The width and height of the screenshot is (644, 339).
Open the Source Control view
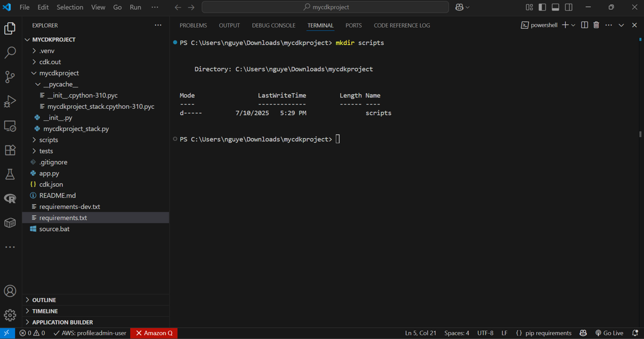(x=10, y=77)
